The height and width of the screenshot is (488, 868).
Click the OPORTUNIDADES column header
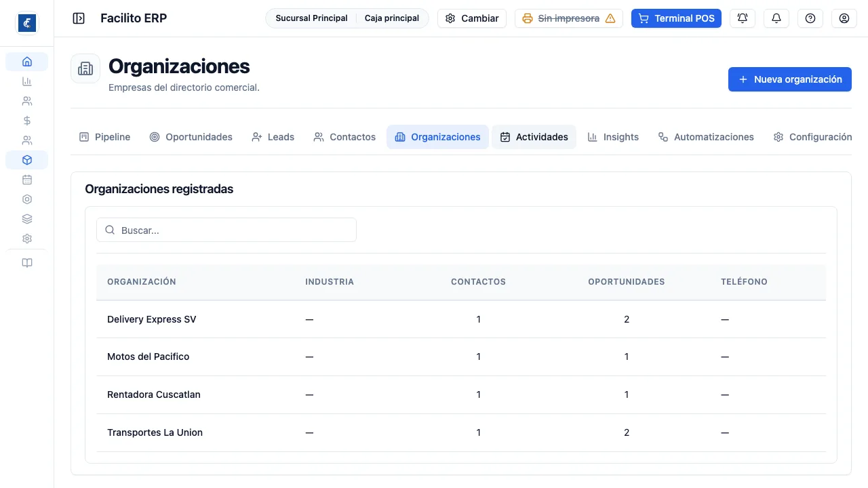pyautogui.click(x=627, y=282)
